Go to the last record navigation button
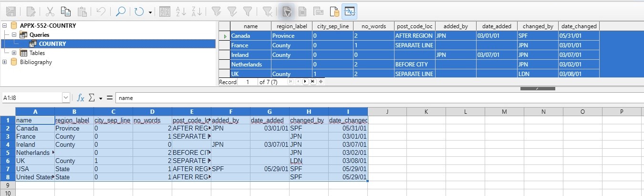Screen dimensions: 644x196 pyautogui.click(x=313, y=82)
